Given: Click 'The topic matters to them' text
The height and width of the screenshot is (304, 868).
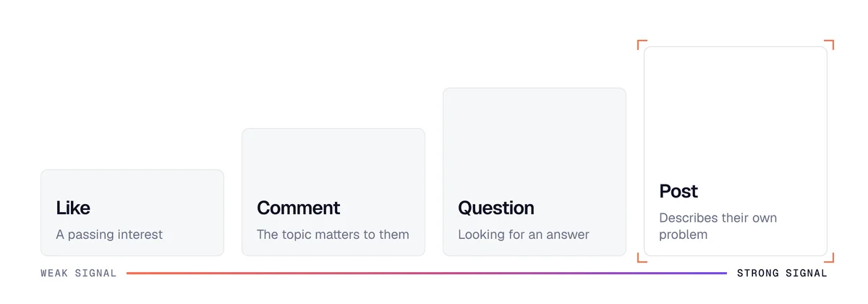Looking at the screenshot, I should point(333,235).
